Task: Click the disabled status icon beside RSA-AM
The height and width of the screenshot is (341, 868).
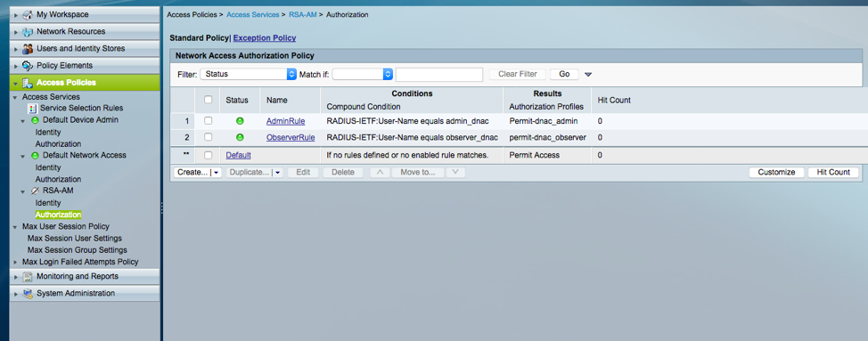Action: click(x=35, y=191)
